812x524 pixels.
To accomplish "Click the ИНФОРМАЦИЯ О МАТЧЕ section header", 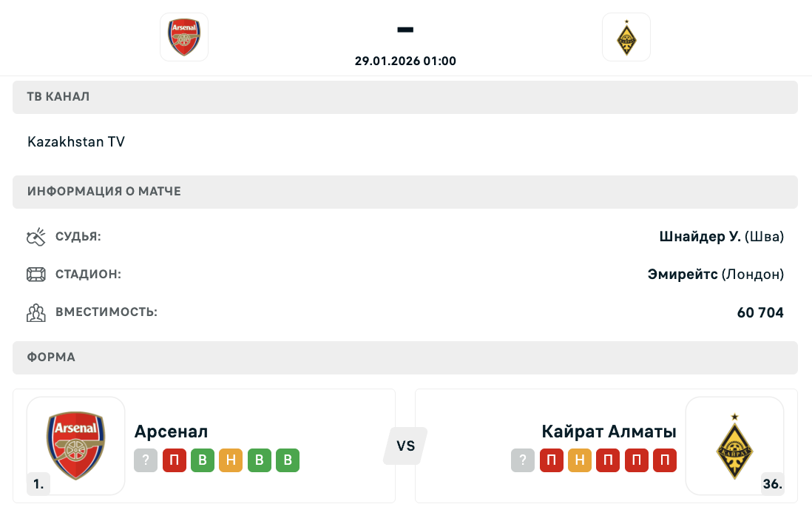I will (x=104, y=192).
